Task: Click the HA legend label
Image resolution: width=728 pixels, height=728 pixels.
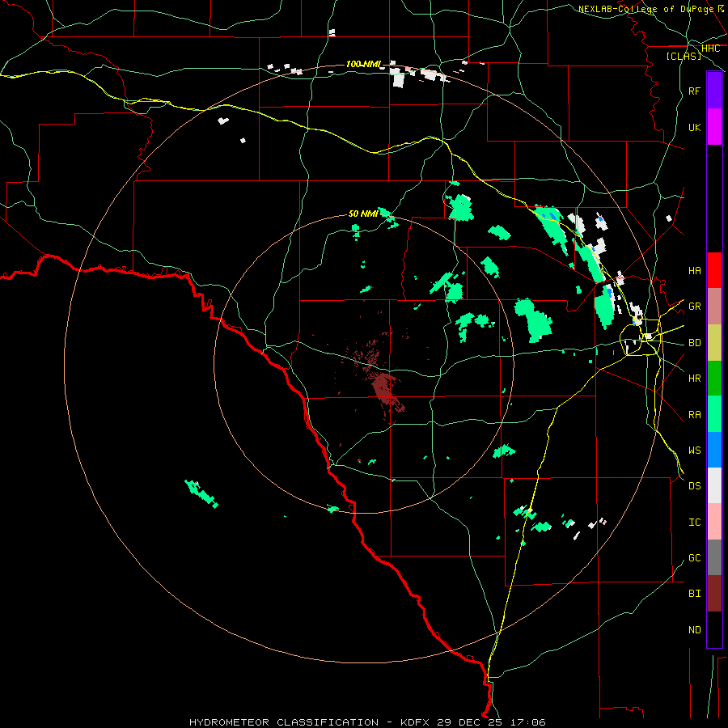Action: pyautogui.click(x=694, y=270)
